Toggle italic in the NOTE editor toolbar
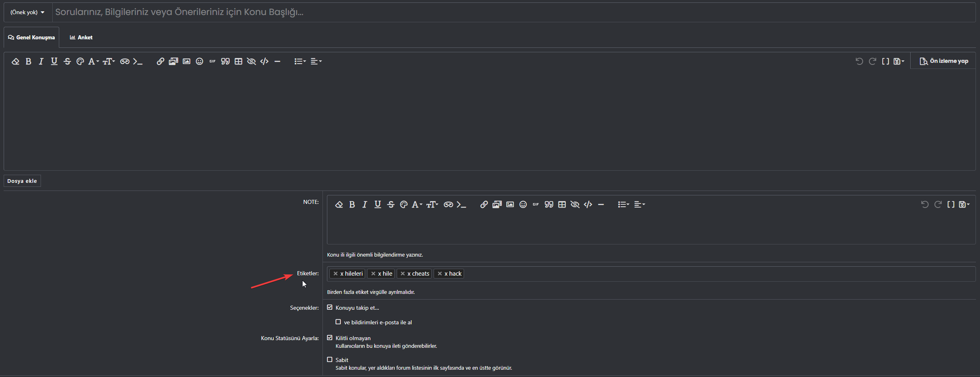Viewport: 980px width, 377px height. pyautogui.click(x=365, y=204)
